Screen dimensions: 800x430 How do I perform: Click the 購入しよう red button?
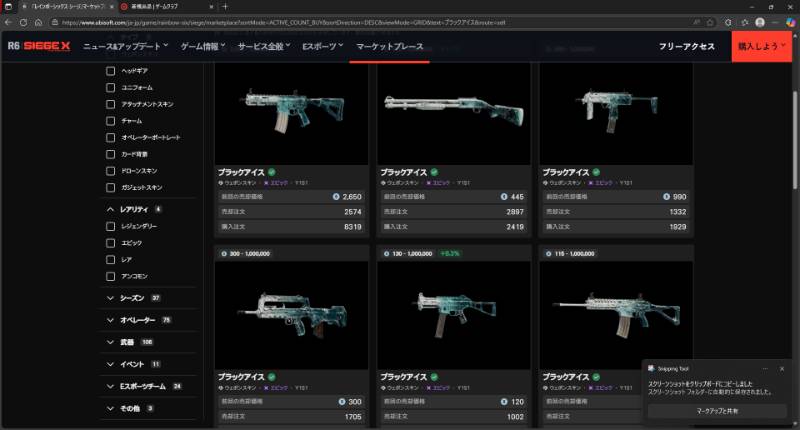pos(762,46)
